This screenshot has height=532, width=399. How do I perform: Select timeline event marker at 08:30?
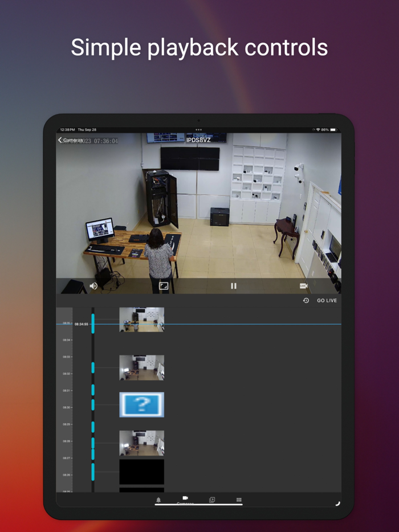(x=93, y=405)
